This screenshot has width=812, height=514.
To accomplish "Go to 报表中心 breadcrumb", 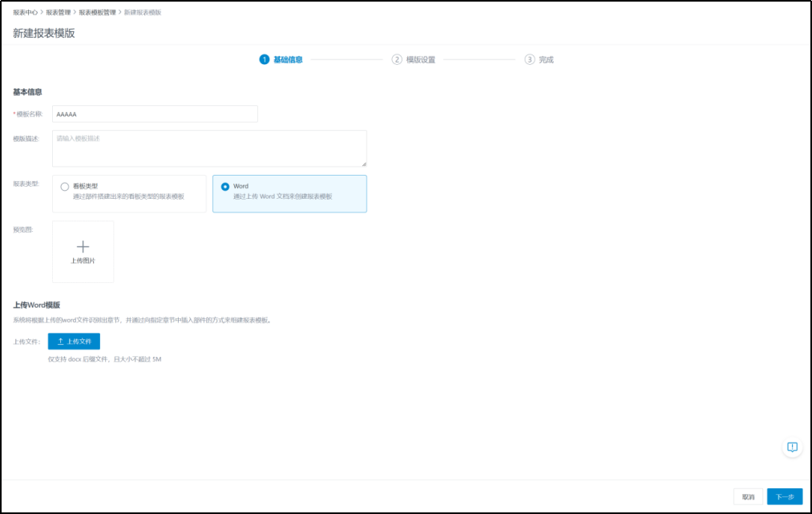I will point(26,13).
